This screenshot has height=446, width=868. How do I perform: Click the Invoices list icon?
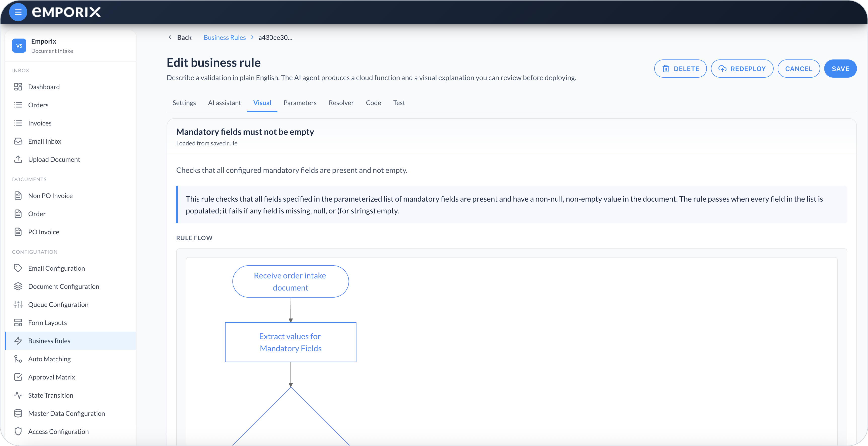click(x=18, y=123)
